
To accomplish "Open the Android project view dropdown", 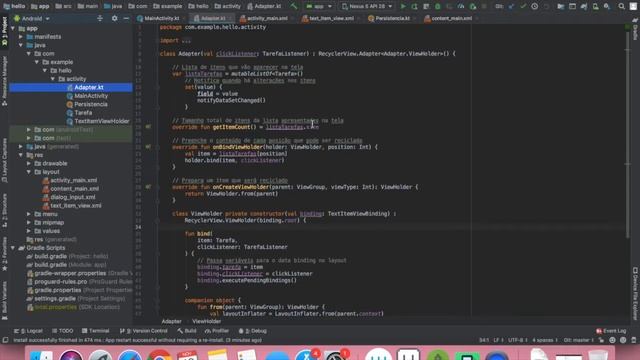I will 32,18.
